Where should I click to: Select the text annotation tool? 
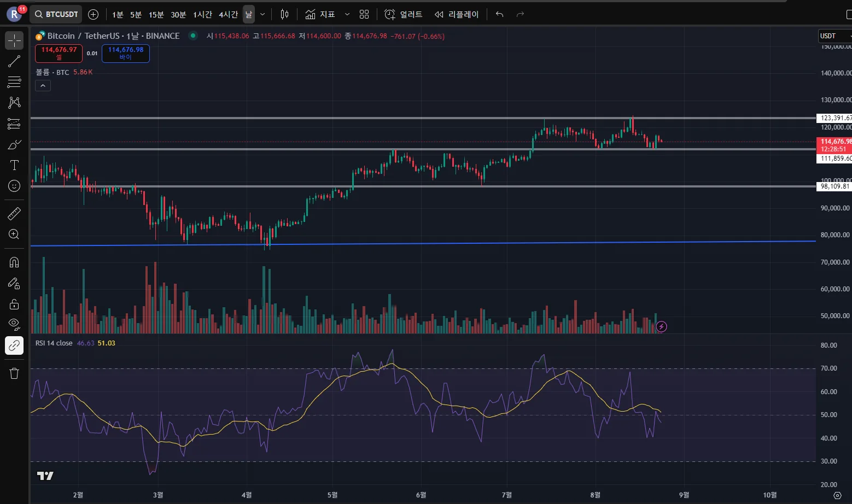(14, 165)
